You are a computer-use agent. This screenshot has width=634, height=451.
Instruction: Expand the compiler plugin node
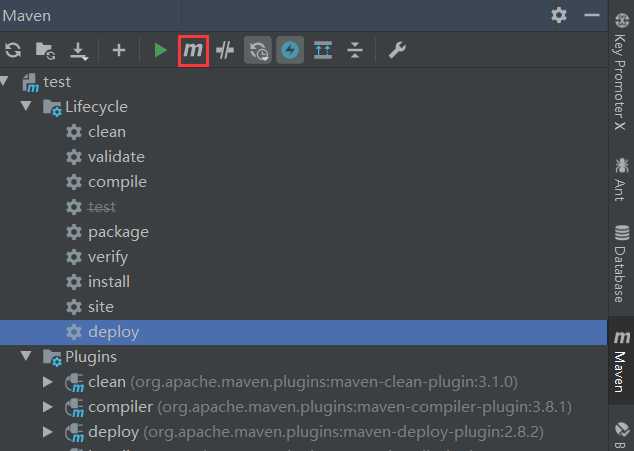tap(48, 407)
